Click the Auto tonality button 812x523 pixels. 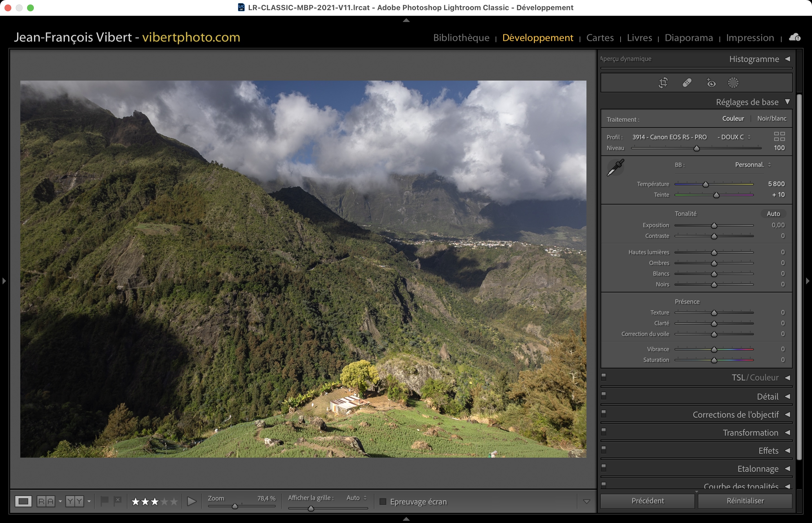tap(773, 214)
